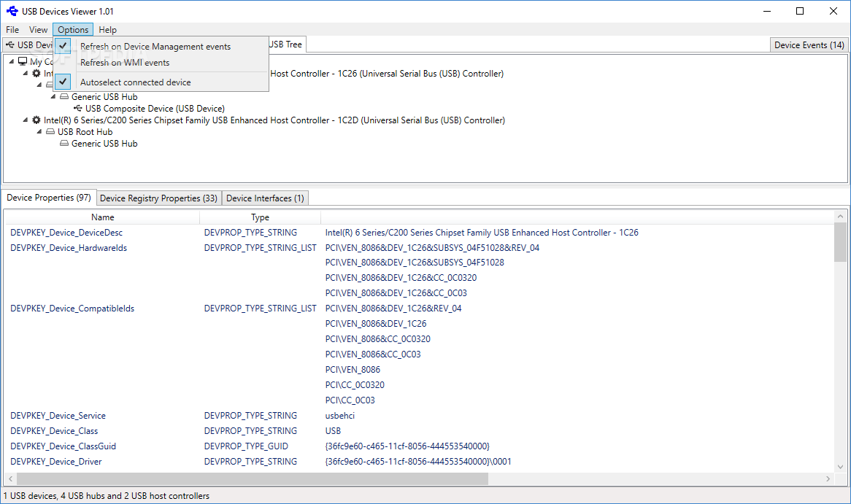Open the Device Events tab

[x=809, y=44]
